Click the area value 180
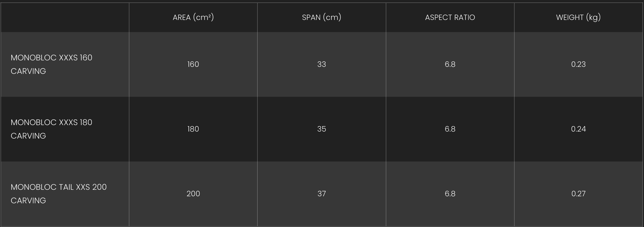Viewport: 644px width, 227px height. click(x=193, y=129)
